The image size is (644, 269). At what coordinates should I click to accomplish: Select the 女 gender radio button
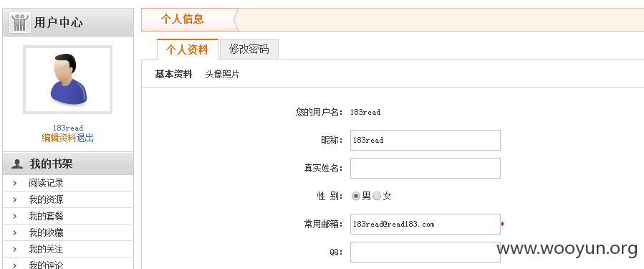[x=377, y=197]
